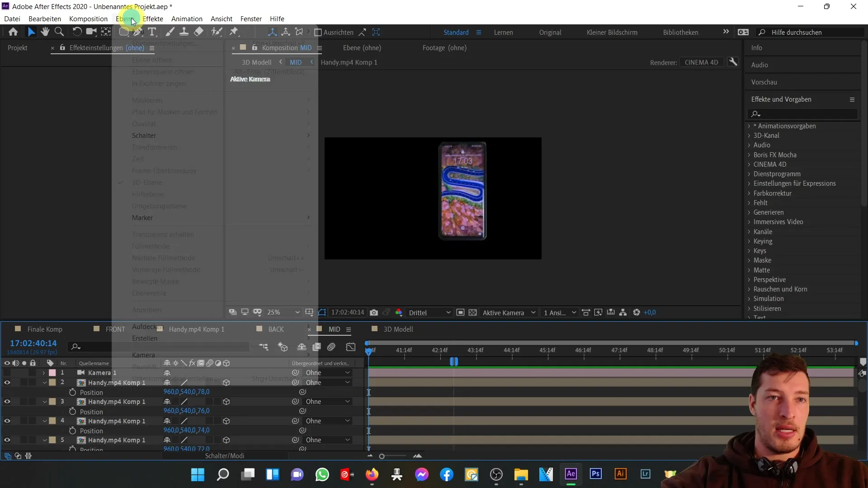Screen dimensions: 868x488
Task: Click the Marker submenu in layer menu
Action: [142, 217]
